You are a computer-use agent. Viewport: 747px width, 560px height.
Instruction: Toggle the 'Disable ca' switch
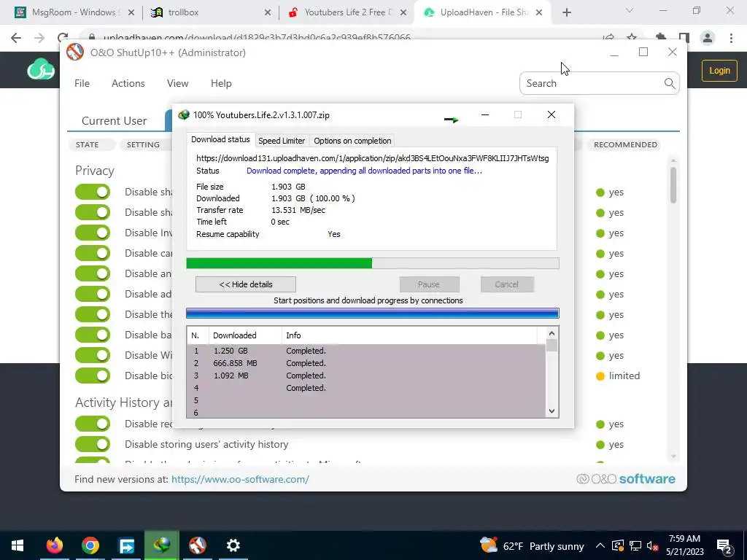tap(93, 253)
